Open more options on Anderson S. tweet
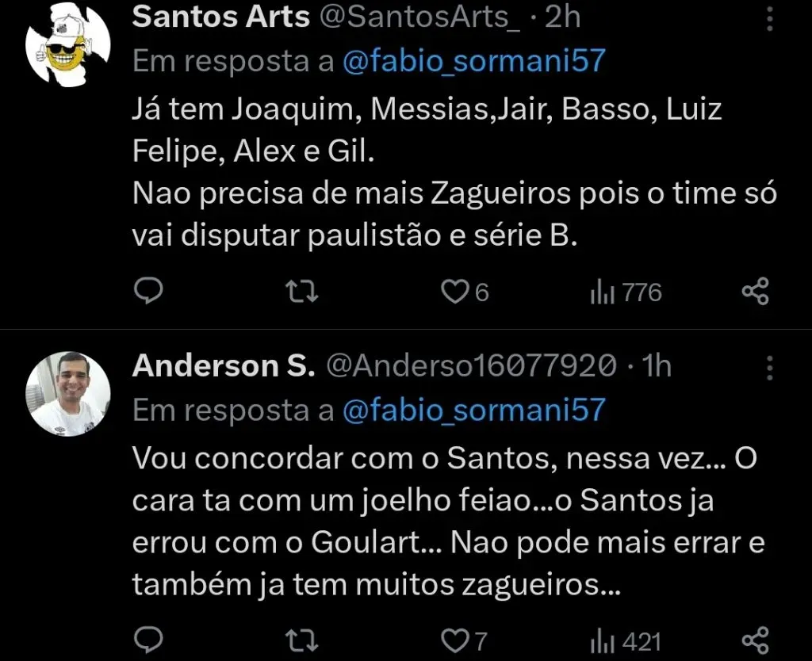812x661 pixels. pos(770,368)
